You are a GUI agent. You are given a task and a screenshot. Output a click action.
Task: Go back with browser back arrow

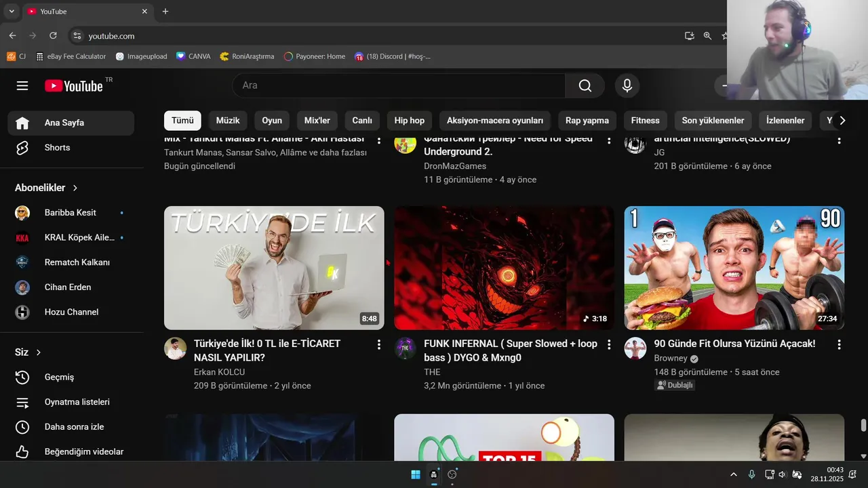[12, 35]
